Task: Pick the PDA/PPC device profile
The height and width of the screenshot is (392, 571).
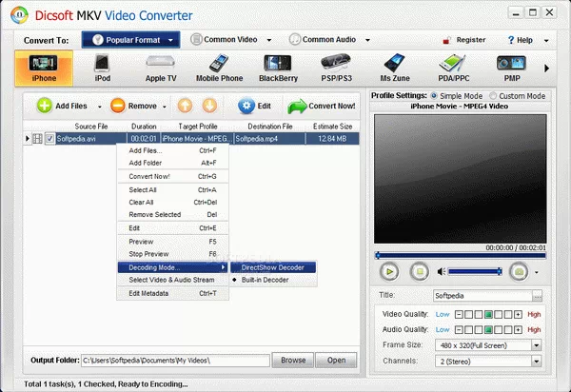Action: coord(453,69)
